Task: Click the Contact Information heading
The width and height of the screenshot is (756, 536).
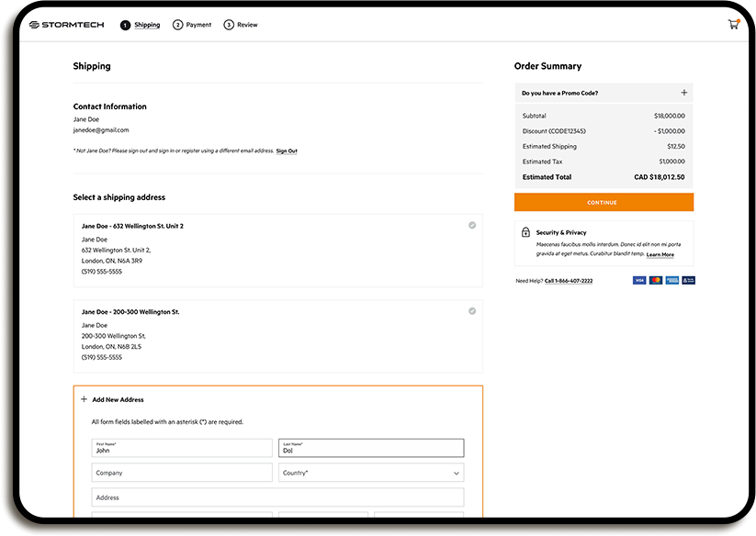Action: (x=110, y=106)
